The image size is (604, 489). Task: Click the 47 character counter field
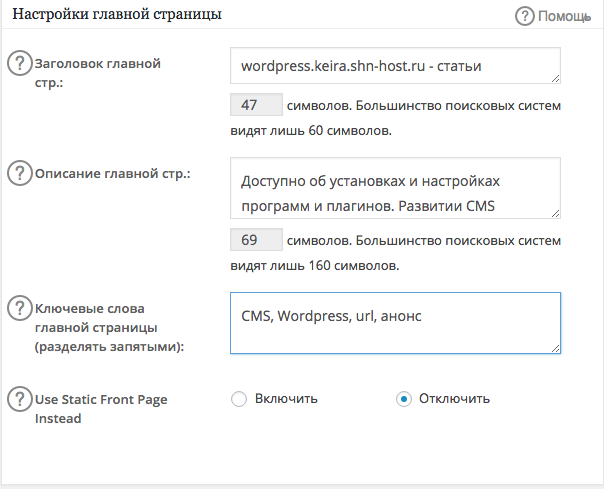256,104
